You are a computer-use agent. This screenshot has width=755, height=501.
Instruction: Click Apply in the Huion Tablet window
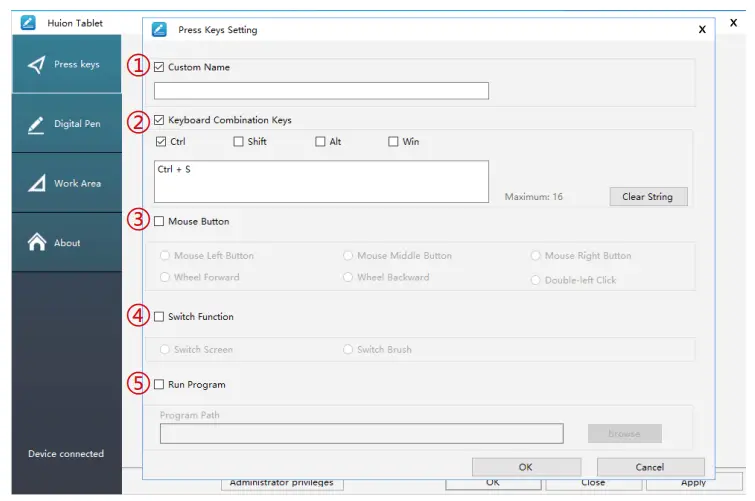pyautogui.click(x=693, y=483)
